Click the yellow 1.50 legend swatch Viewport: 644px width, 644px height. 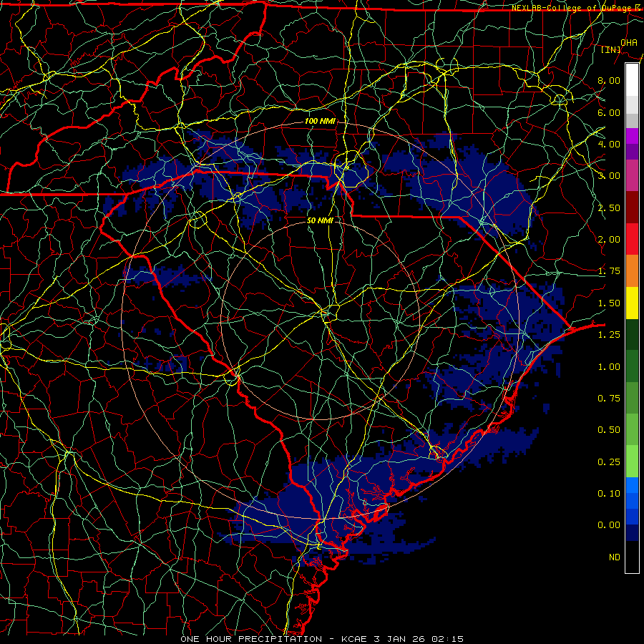click(632, 303)
